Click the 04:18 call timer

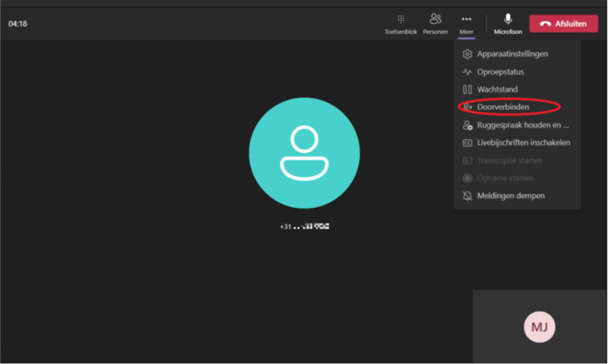(18, 23)
